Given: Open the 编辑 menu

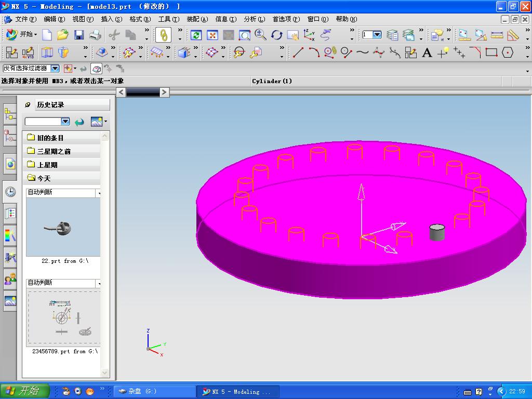Looking at the screenshot, I should click(x=54, y=19).
